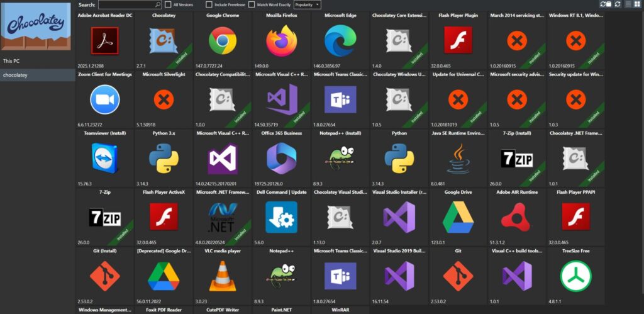
Task: Select the Microsoft security advisory tile
Action: [x=517, y=99]
